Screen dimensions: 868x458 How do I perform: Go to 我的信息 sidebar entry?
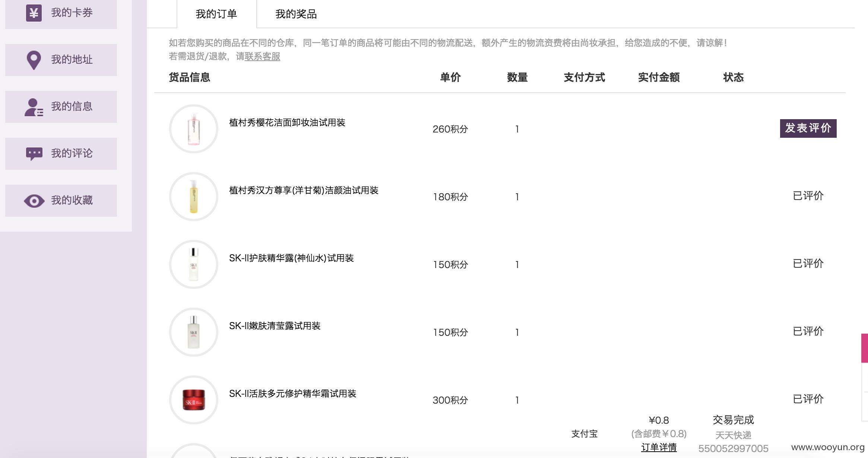point(61,107)
